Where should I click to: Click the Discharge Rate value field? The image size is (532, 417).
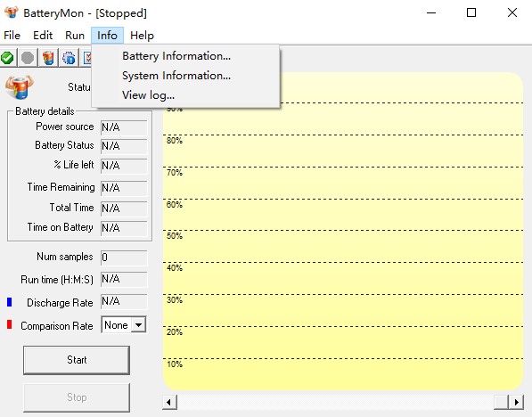[124, 301]
